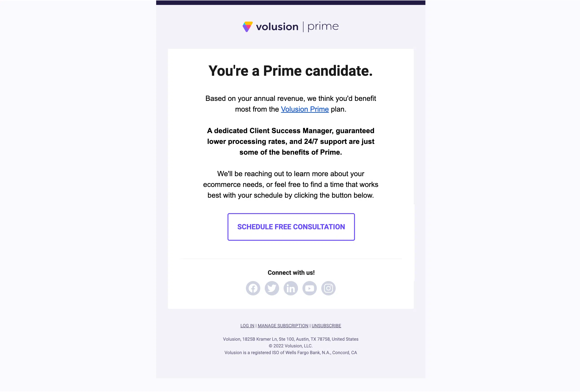The image size is (580, 392).
Task: Click the UNSUBSCRIBE footer link
Action: [326, 326]
